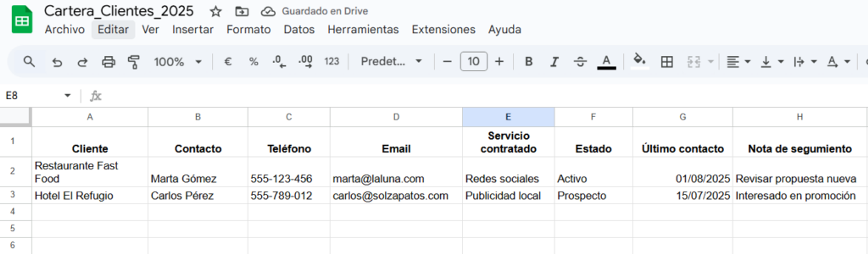Select column E header
Screen dimensions: 868x254
point(508,117)
